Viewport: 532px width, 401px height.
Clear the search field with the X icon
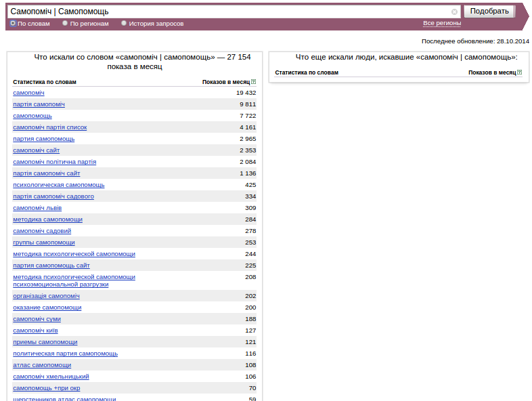coord(454,12)
